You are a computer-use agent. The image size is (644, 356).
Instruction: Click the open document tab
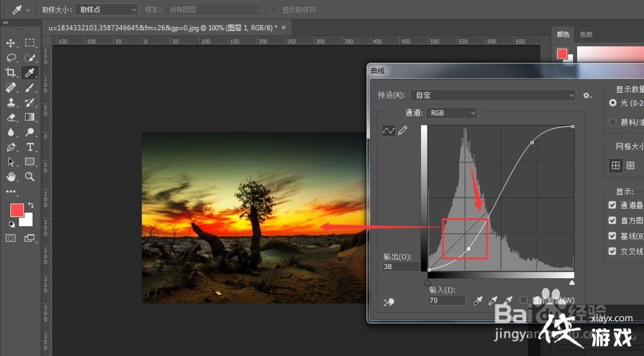(163, 28)
